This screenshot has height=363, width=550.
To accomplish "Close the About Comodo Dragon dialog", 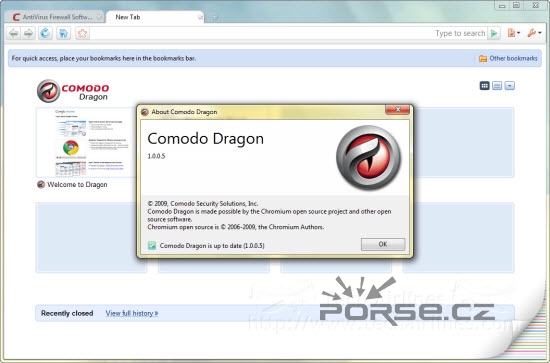I will 397,109.
